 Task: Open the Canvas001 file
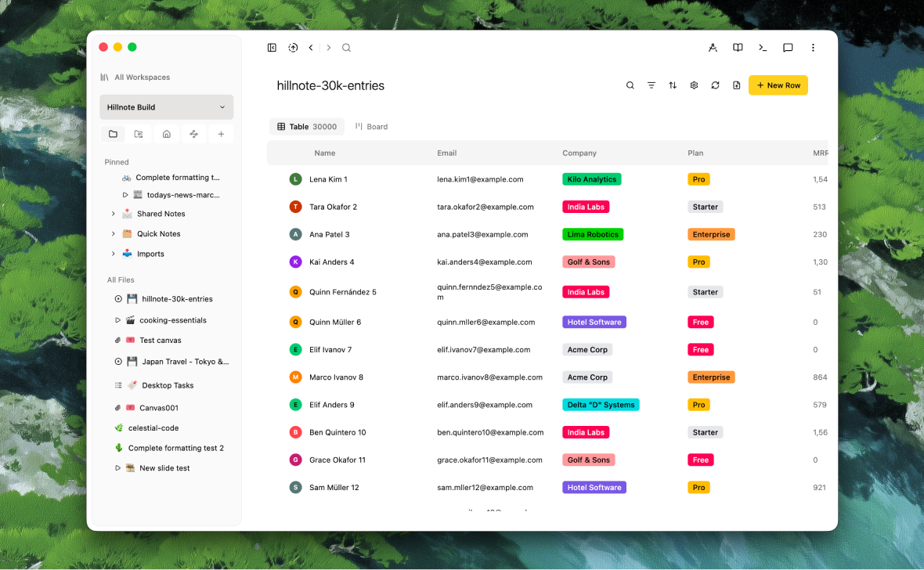[x=159, y=408]
